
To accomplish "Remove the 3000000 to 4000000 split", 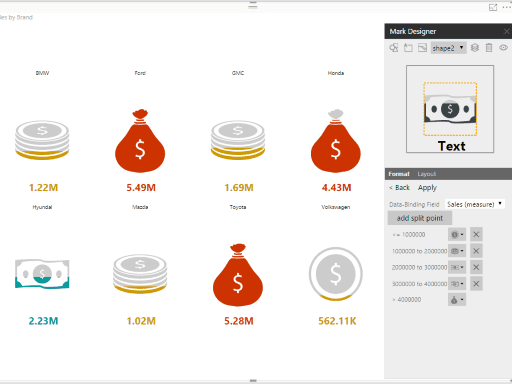I will pyautogui.click(x=476, y=284).
